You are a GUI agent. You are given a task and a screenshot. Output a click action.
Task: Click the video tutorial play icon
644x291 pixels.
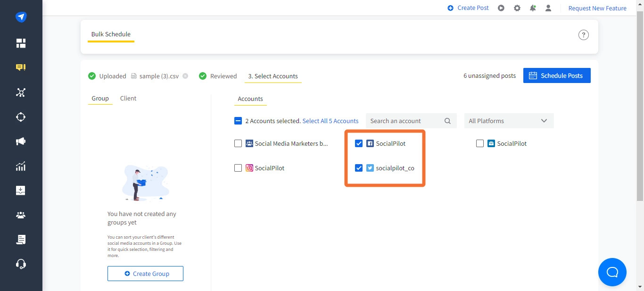[x=501, y=8]
